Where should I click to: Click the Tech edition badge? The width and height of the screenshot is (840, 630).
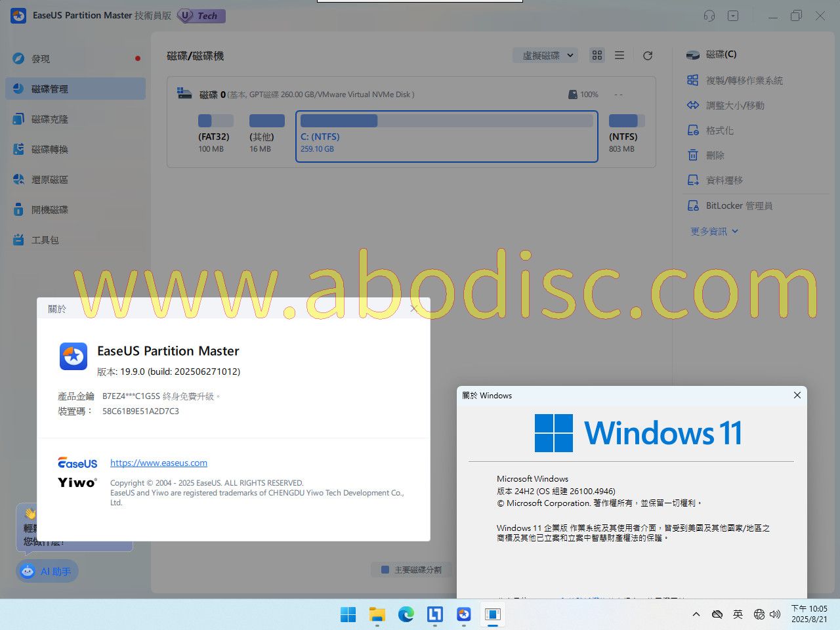point(201,16)
